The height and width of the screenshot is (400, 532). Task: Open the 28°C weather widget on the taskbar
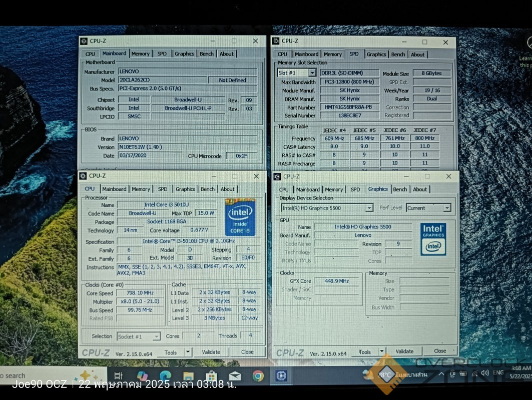pyautogui.click(x=395, y=374)
